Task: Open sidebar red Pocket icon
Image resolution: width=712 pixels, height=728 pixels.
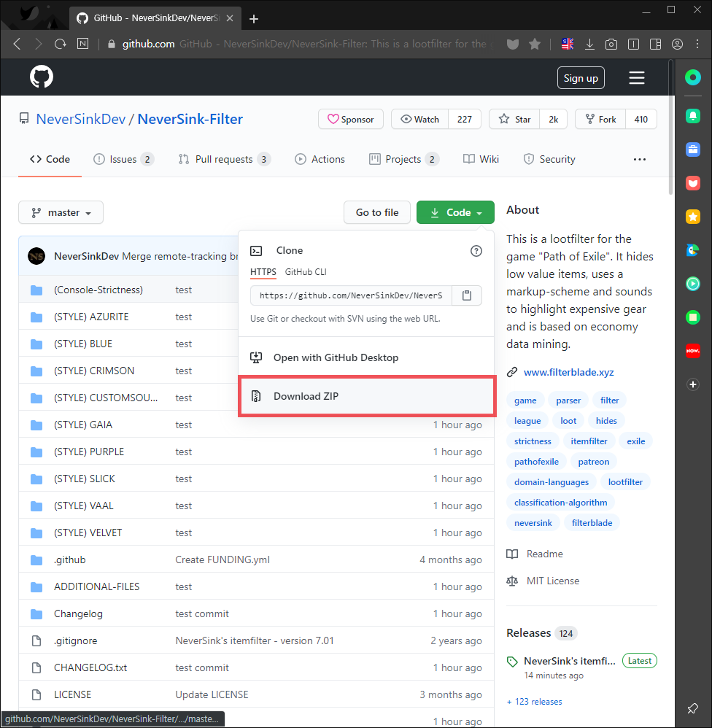Action: pos(692,183)
